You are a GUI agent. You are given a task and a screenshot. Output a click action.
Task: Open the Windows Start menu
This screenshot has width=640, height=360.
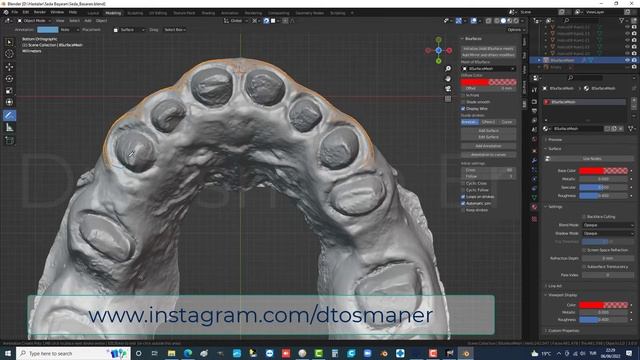(8, 353)
